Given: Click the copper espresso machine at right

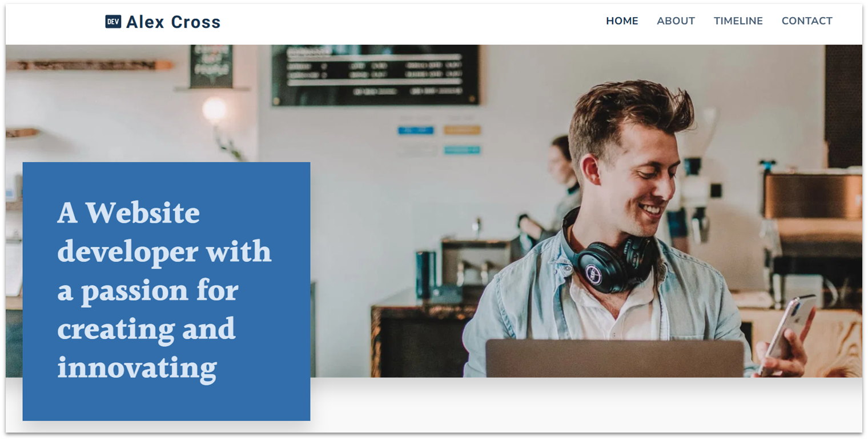Looking at the screenshot, I should tap(813, 196).
